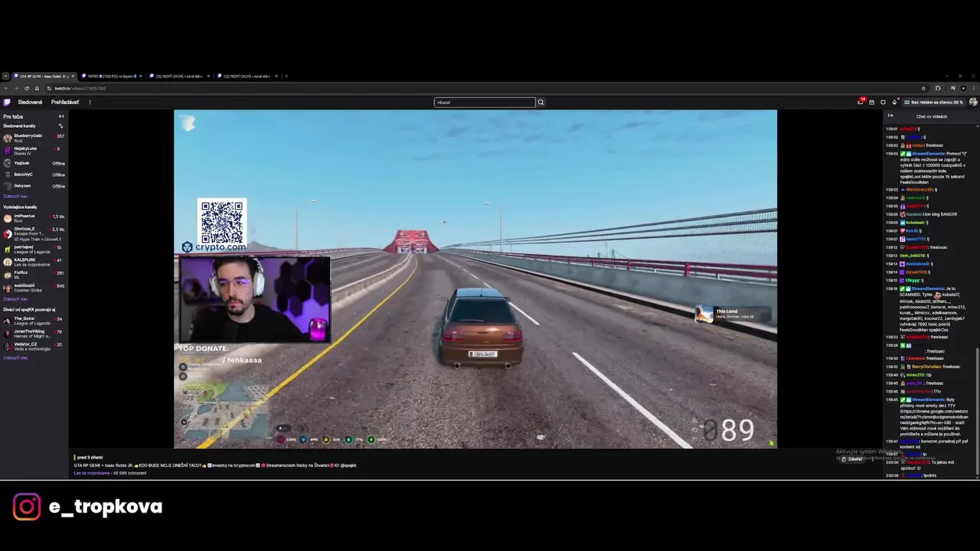Open BlueberryGabi's channel
This screenshot has height=551, width=980.
click(x=34, y=138)
